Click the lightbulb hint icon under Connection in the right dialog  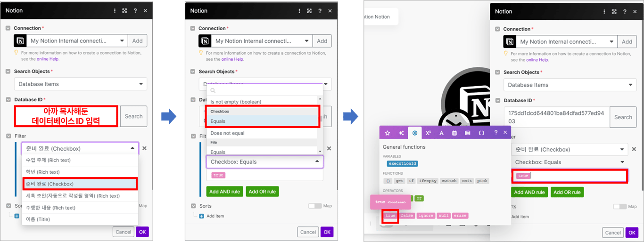click(505, 54)
